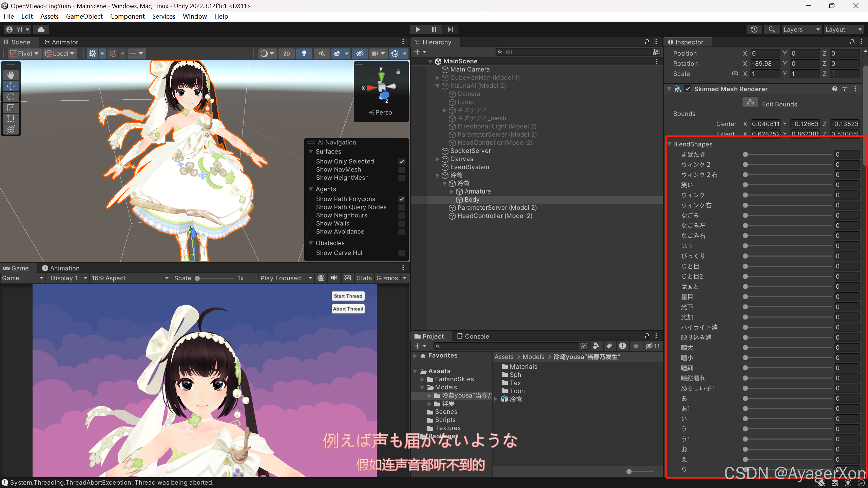
Task: Open the Layout dropdown
Action: click(844, 29)
